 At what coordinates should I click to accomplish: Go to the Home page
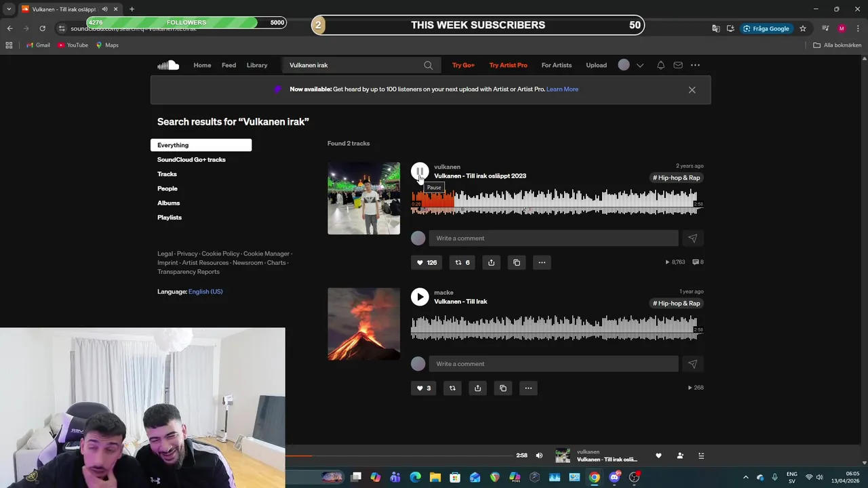[x=202, y=65]
